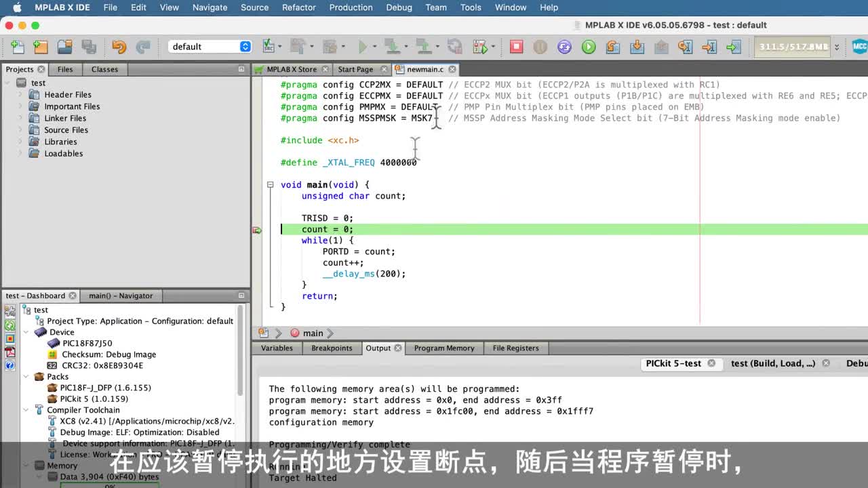Collapse the Compiler Toolchain node in dashboard
868x488 pixels.
coord(27,410)
